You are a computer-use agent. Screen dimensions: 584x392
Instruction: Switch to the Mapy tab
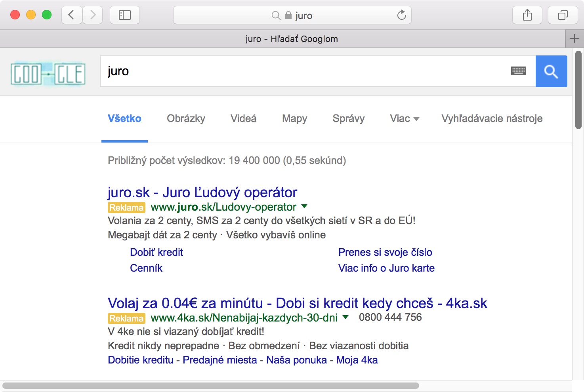click(294, 118)
